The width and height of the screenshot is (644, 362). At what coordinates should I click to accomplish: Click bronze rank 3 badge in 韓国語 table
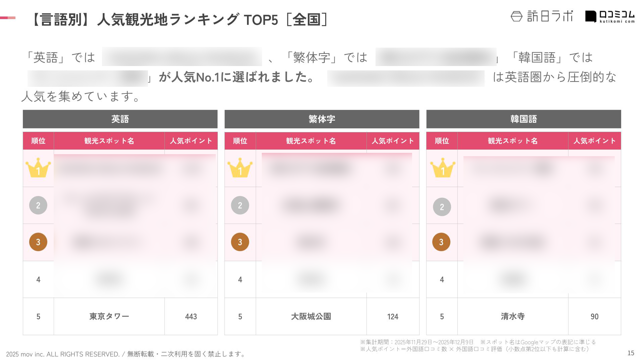click(x=441, y=242)
